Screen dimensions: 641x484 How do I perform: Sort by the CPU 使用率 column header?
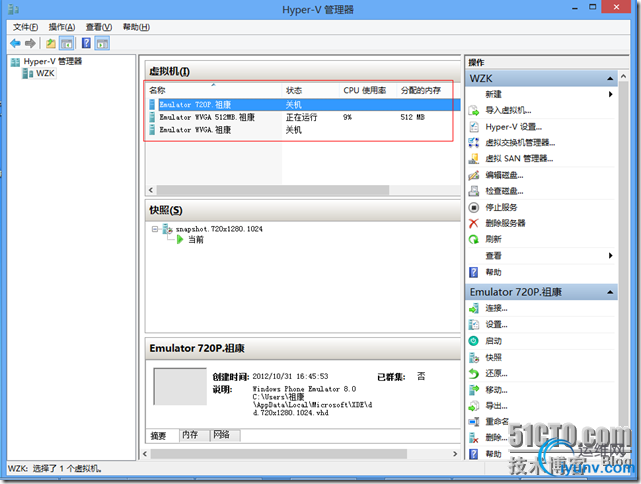tap(368, 90)
